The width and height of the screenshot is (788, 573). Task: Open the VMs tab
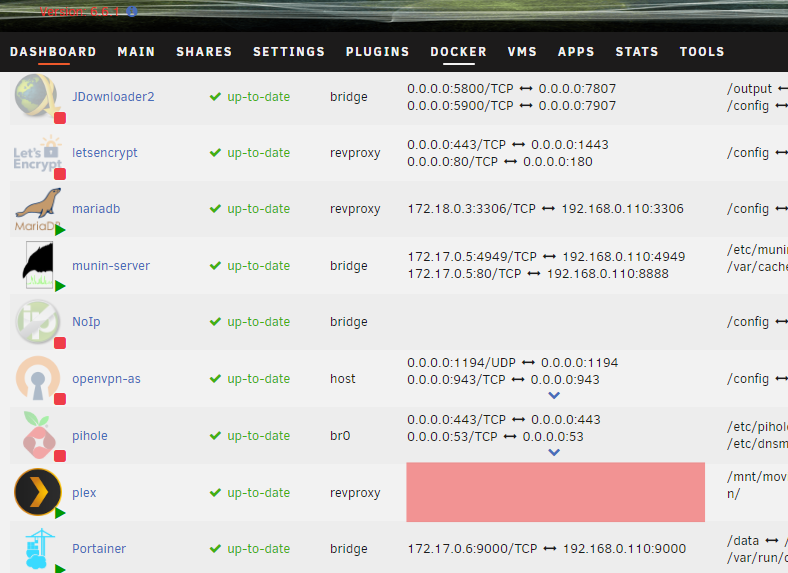[522, 52]
